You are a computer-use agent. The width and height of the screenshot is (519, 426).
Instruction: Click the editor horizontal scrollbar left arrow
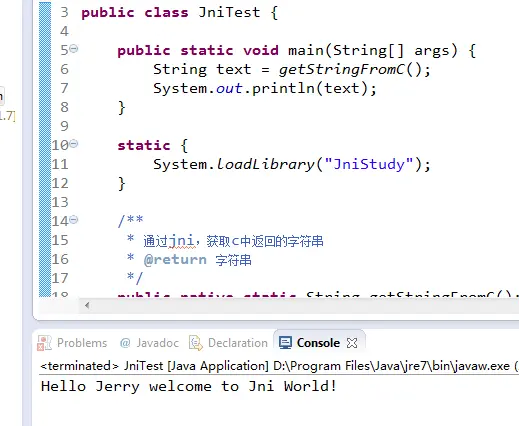coord(87,305)
